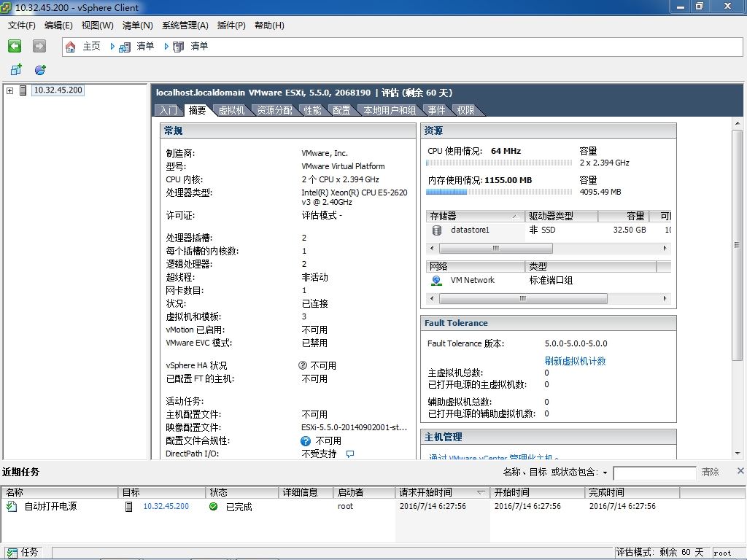Open the 帮助(H) menu
This screenshot has height=560, width=747.
[269, 26]
